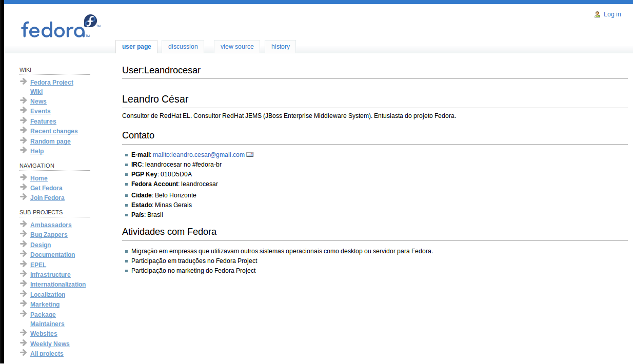Click the arrow icon beside Help
Screen dimensions: 633x364
(x=24, y=150)
